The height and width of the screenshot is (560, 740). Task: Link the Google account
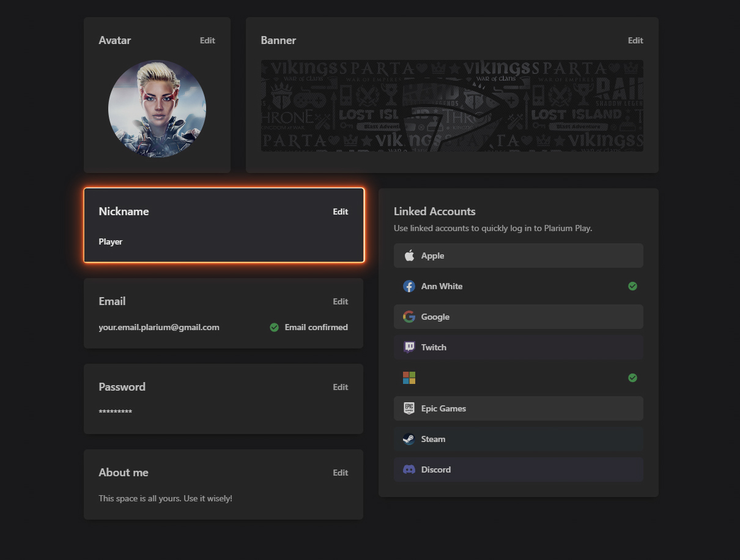click(519, 317)
